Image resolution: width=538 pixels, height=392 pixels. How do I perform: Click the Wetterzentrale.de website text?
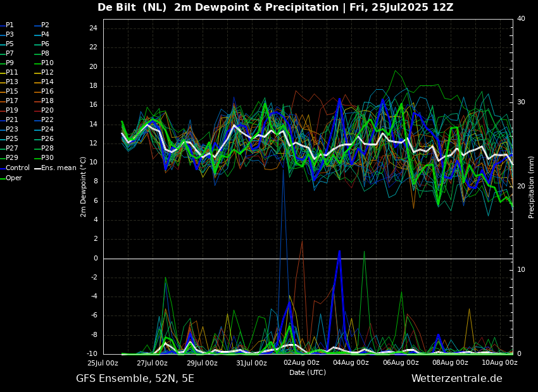coord(456,379)
